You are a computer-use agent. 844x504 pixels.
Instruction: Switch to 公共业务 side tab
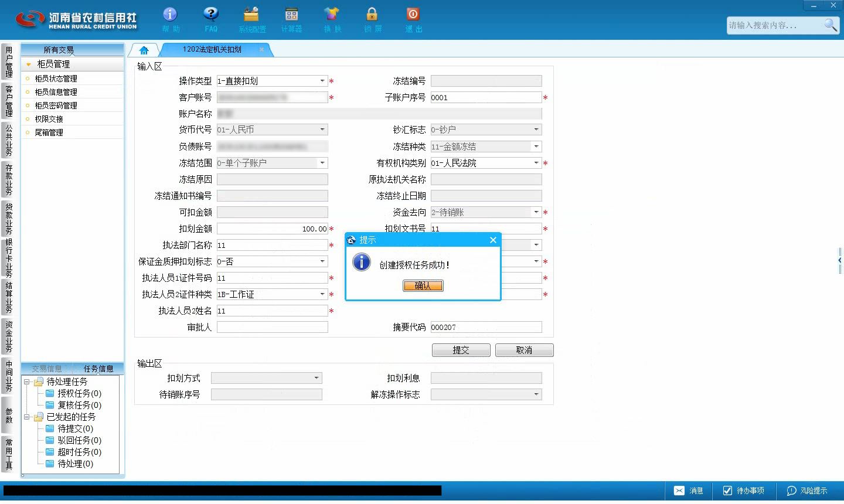(x=9, y=140)
